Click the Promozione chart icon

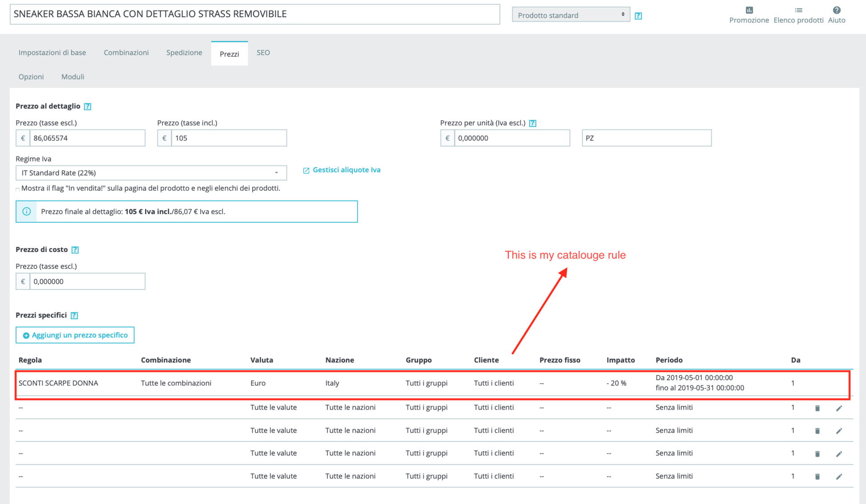(749, 10)
